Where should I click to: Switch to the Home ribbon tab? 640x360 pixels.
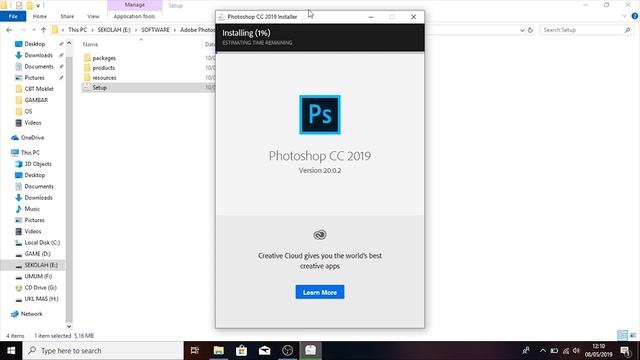click(40, 16)
